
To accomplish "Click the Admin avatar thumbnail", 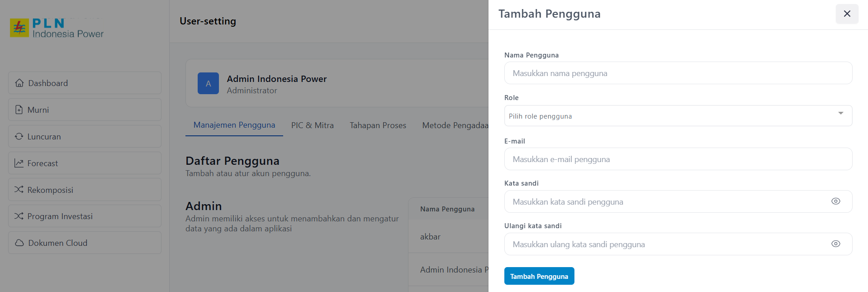I will click(208, 83).
